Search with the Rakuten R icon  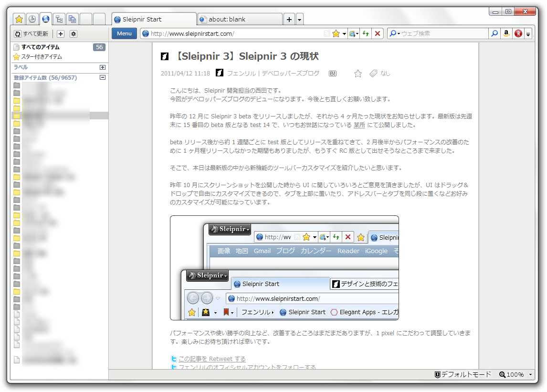pos(518,33)
